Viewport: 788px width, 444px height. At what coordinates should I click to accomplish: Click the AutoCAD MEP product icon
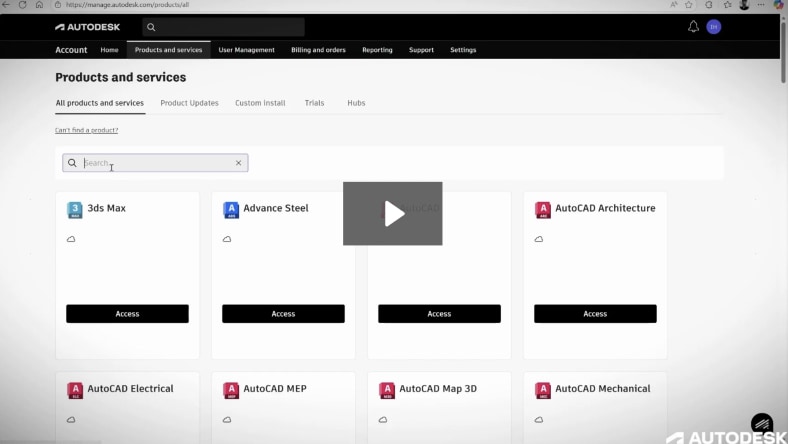(x=231, y=390)
